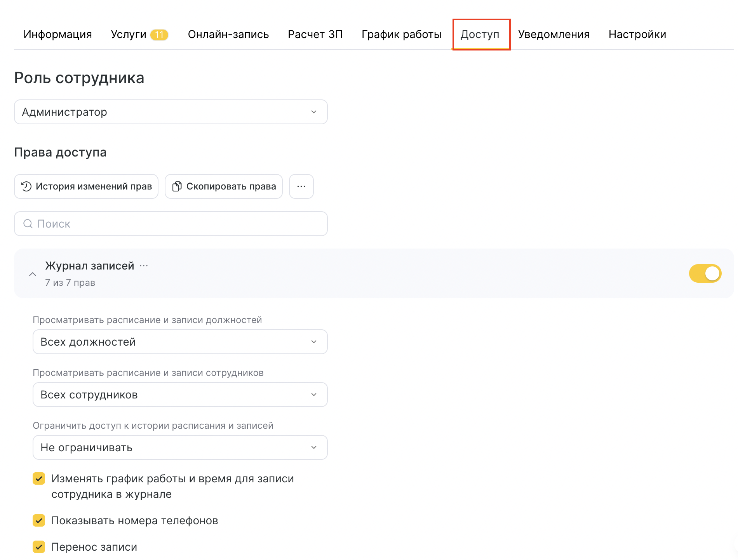Image resolution: width=738 pixels, height=560 pixels.
Task: Click История изменений прав button
Action: pos(86,186)
